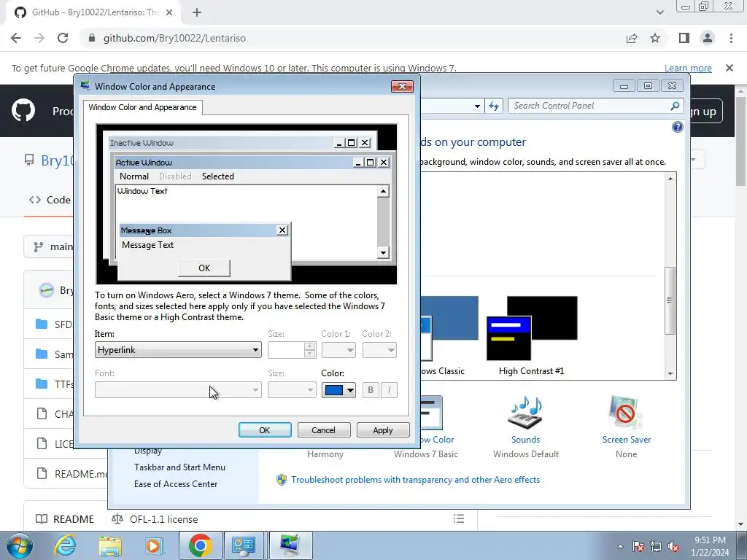The width and height of the screenshot is (747, 560).
Task: Click the Message Box close X in preview
Action: coord(282,230)
